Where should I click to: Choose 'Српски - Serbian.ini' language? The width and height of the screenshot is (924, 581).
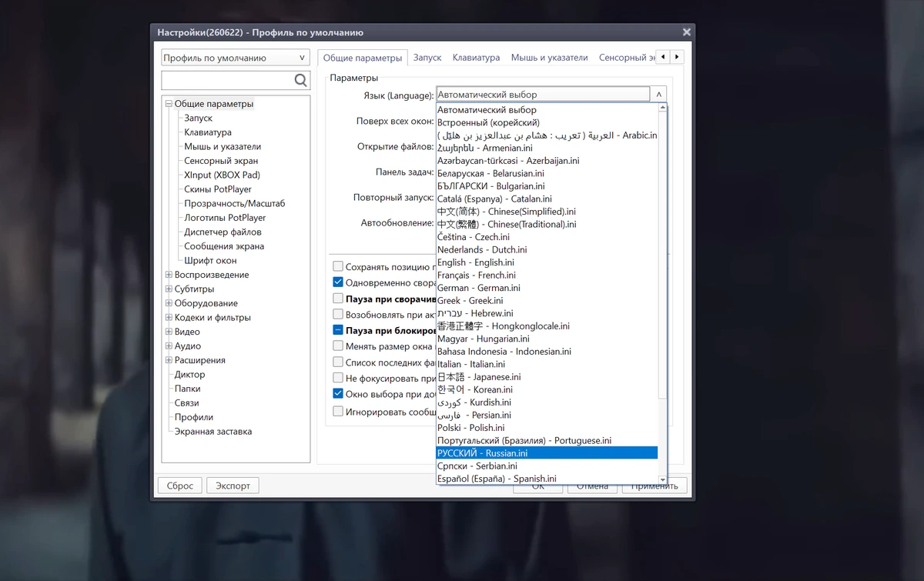547,466
